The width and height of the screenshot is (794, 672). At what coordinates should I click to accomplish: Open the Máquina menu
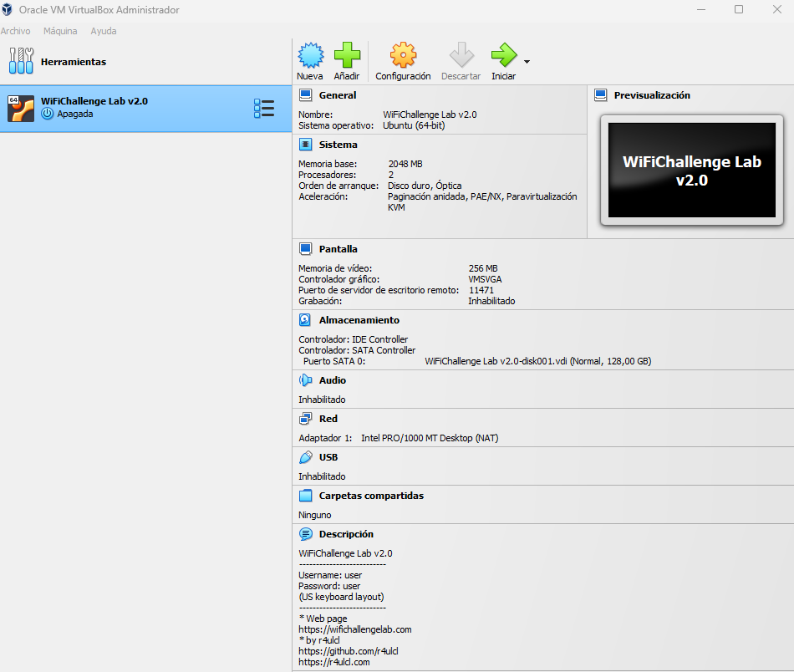click(60, 31)
